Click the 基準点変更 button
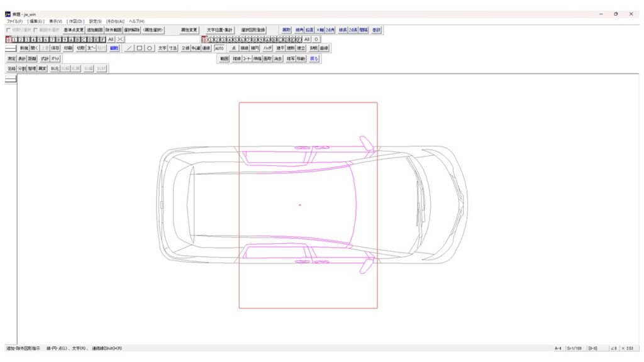Image resolution: width=644 pixels, height=362 pixels. pyautogui.click(x=74, y=30)
